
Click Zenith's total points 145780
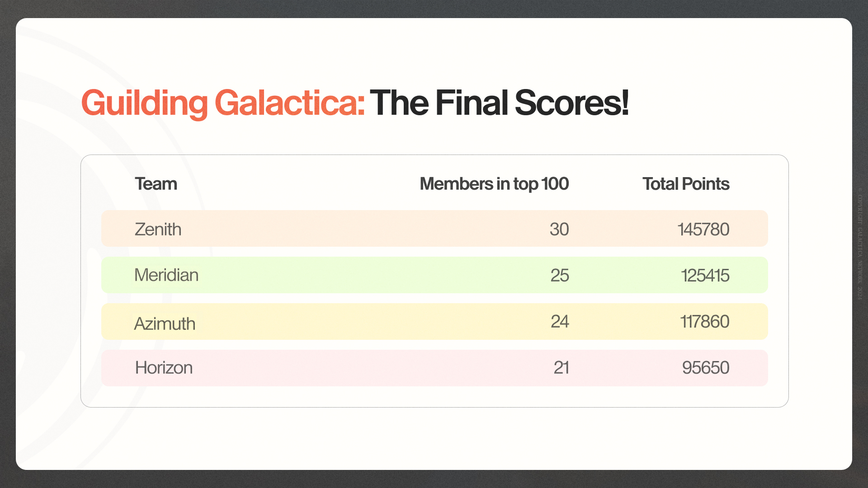703,229
